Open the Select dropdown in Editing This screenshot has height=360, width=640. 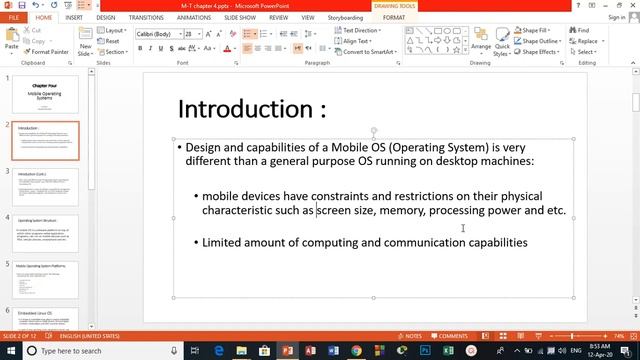click(x=583, y=52)
